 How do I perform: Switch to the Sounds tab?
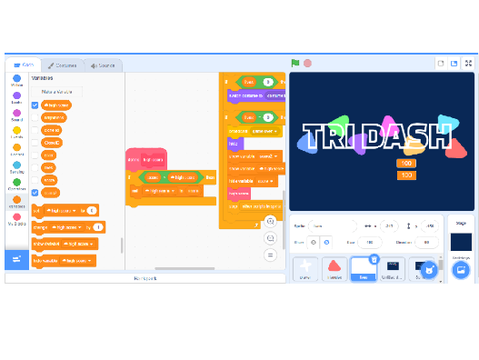(x=103, y=65)
